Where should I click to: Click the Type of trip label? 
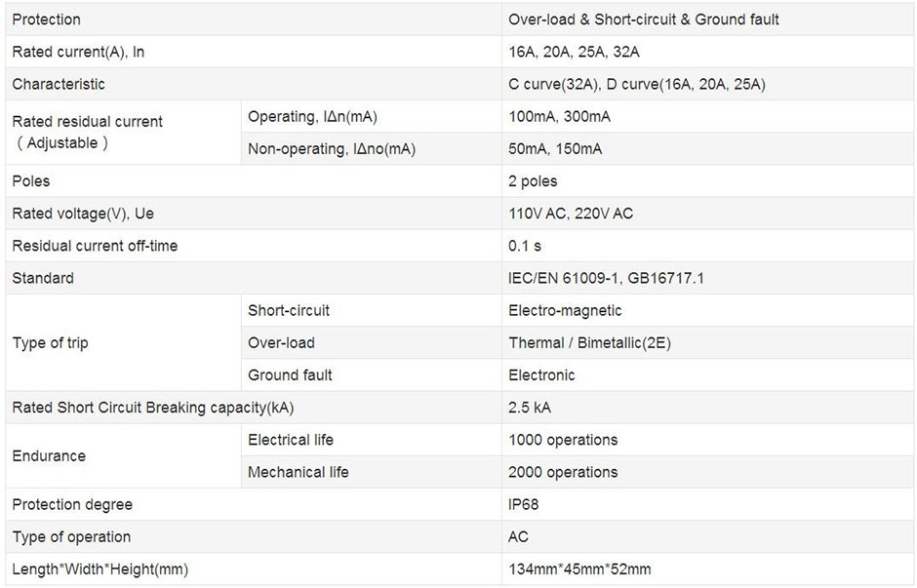click(50, 342)
